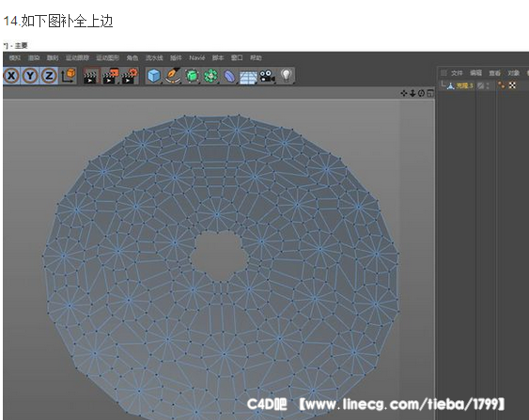
Task: Open the 窗口 menu
Action: (237, 58)
